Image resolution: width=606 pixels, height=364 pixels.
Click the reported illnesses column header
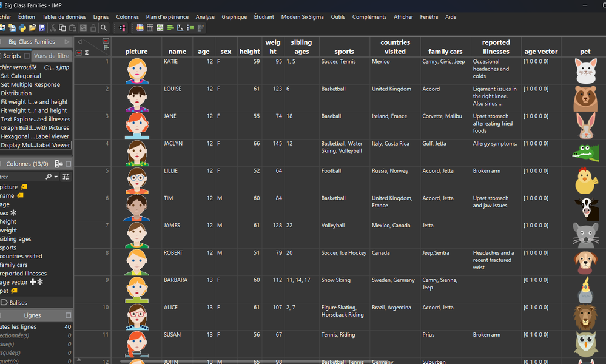pos(496,47)
